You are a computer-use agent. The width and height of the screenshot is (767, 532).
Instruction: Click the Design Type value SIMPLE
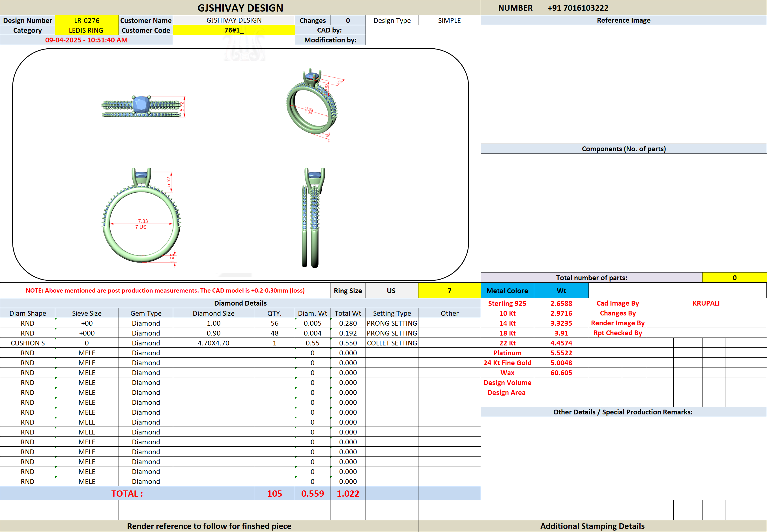449,20
